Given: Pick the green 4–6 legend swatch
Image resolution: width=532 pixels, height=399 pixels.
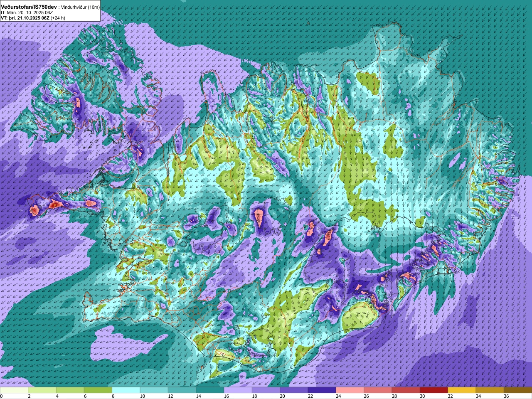Looking at the screenshot, I should 70,390.
